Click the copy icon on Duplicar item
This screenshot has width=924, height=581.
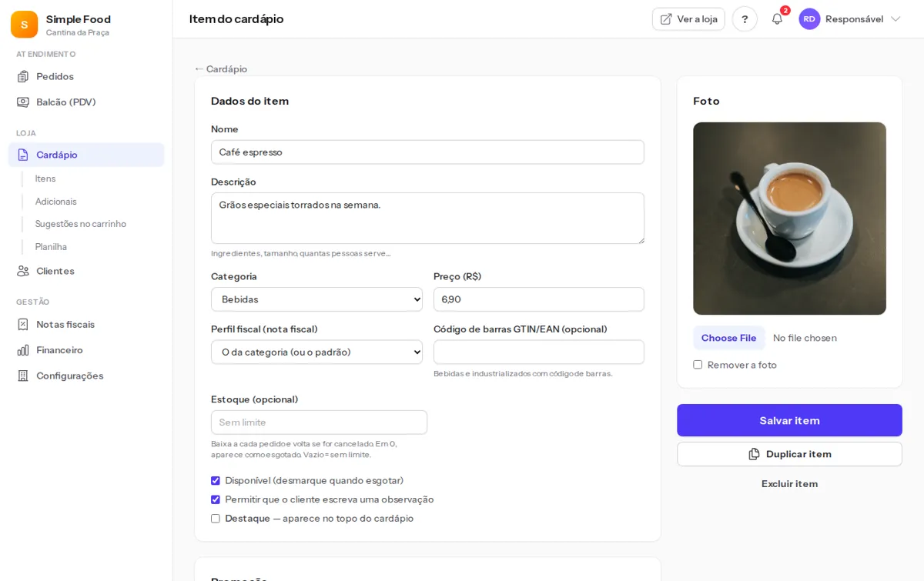coord(754,454)
